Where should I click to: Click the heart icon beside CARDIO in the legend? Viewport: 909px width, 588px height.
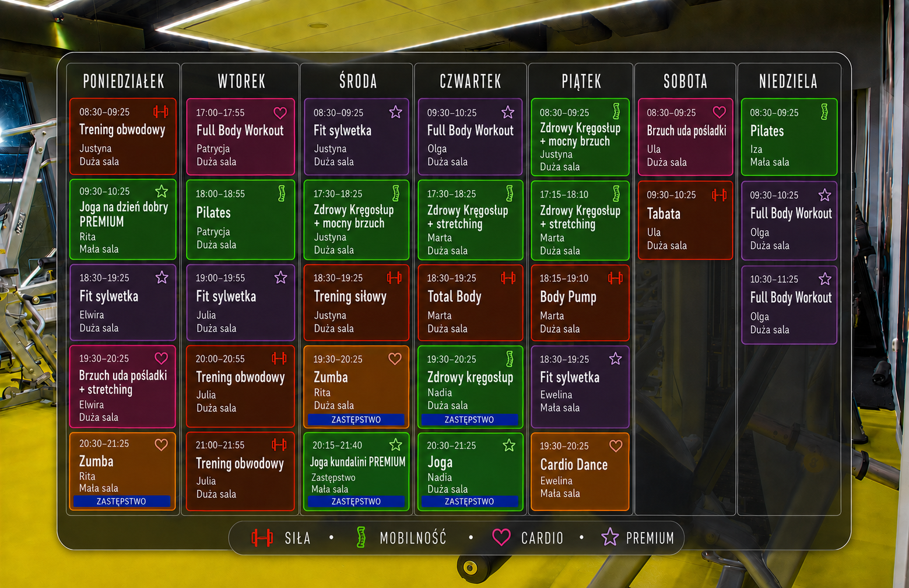point(501,537)
